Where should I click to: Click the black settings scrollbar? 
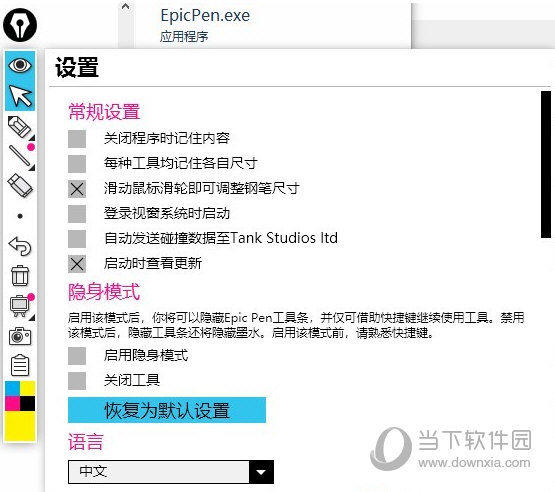coord(546,164)
